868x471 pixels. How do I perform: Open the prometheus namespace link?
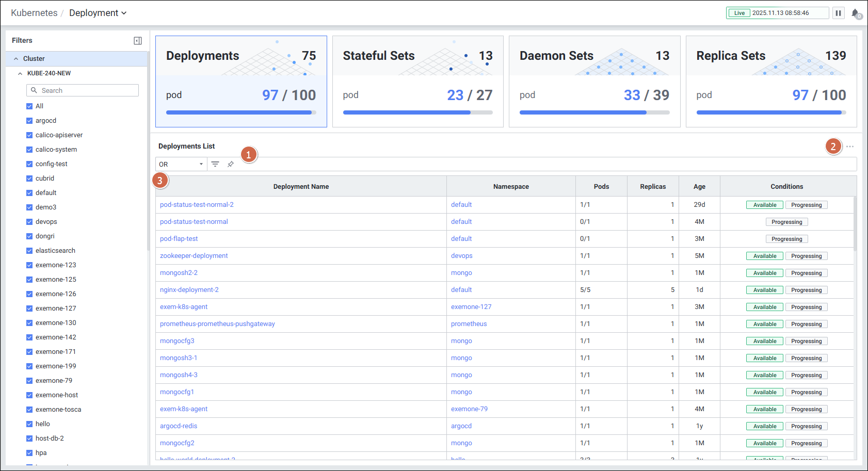469,324
